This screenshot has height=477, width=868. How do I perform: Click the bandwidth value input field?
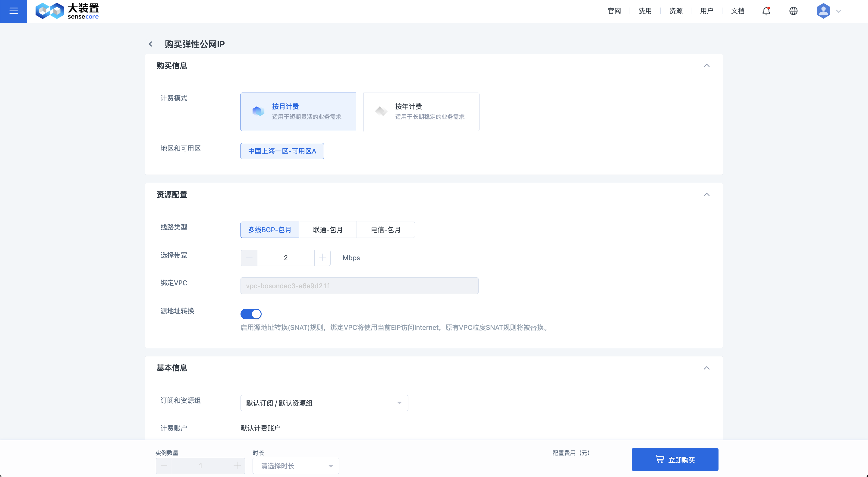point(285,258)
